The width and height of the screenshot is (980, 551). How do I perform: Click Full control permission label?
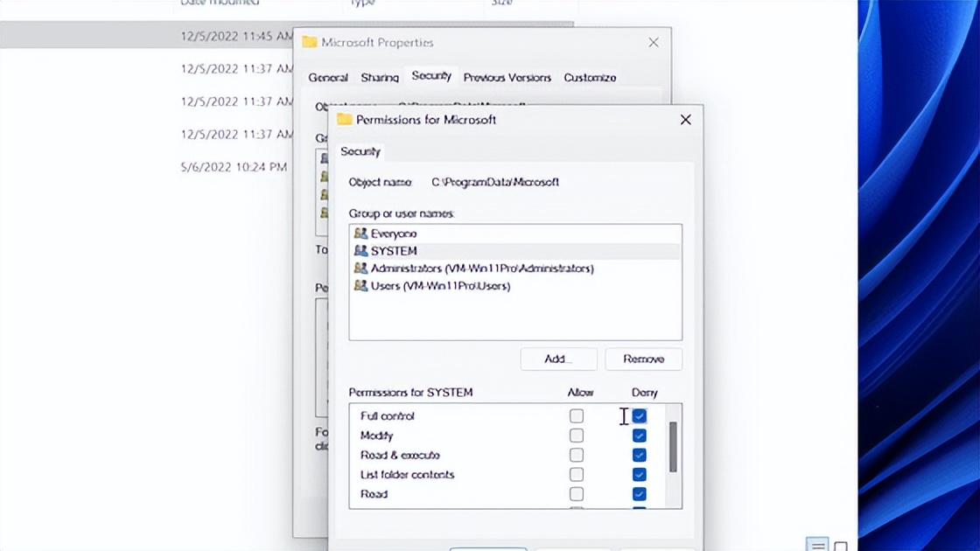coord(387,415)
